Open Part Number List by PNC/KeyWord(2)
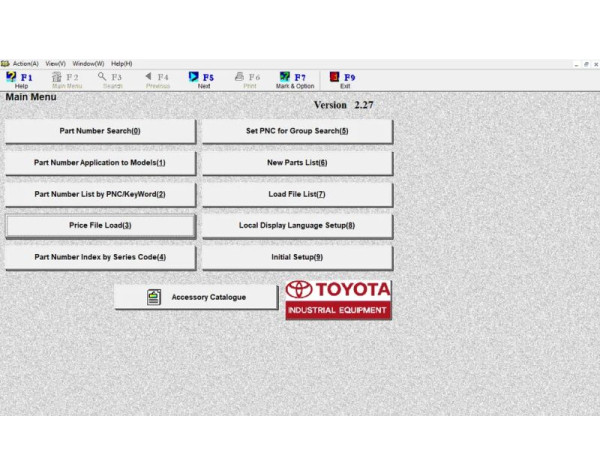 click(100, 194)
